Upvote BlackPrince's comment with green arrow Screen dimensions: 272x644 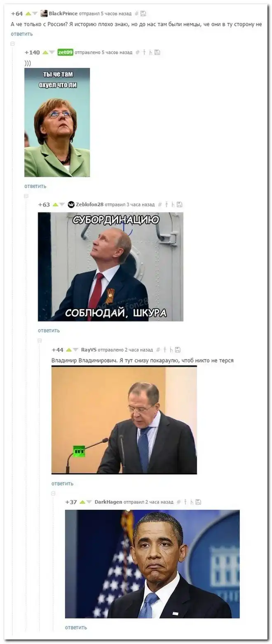coord(28,14)
